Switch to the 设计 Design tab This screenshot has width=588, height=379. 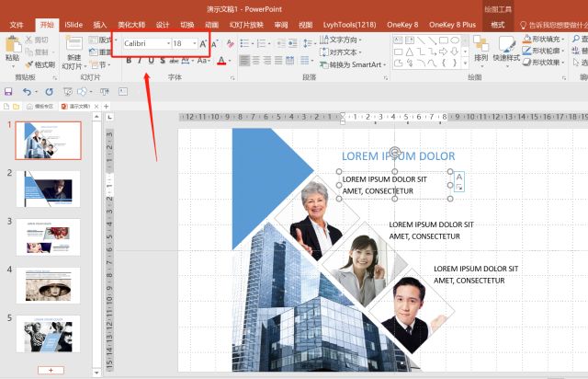tap(163, 25)
